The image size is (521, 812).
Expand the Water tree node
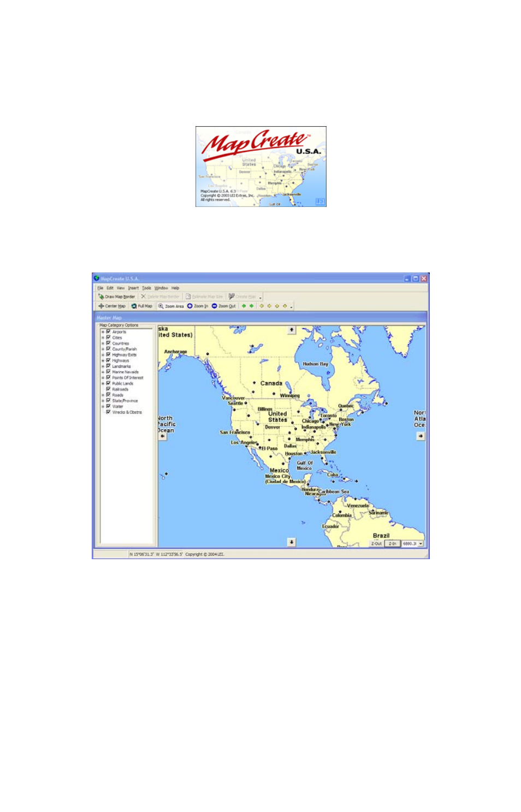coord(103,406)
